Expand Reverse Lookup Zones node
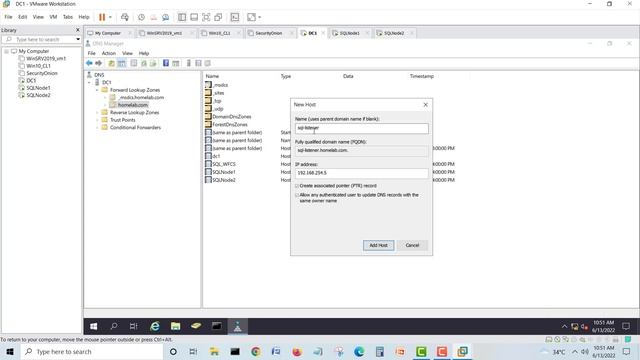This screenshot has height=360, width=640. pyautogui.click(x=97, y=113)
